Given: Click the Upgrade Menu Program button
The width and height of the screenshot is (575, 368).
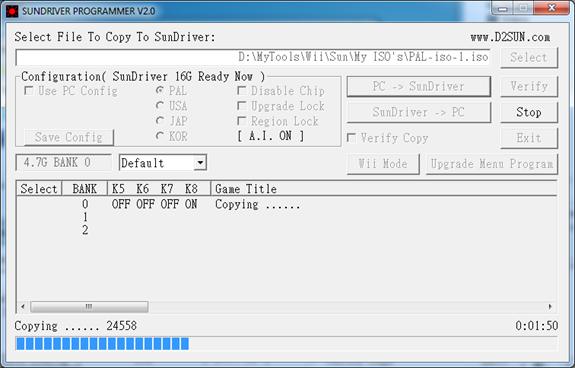Looking at the screenshot, I should [x=492, y=163].
